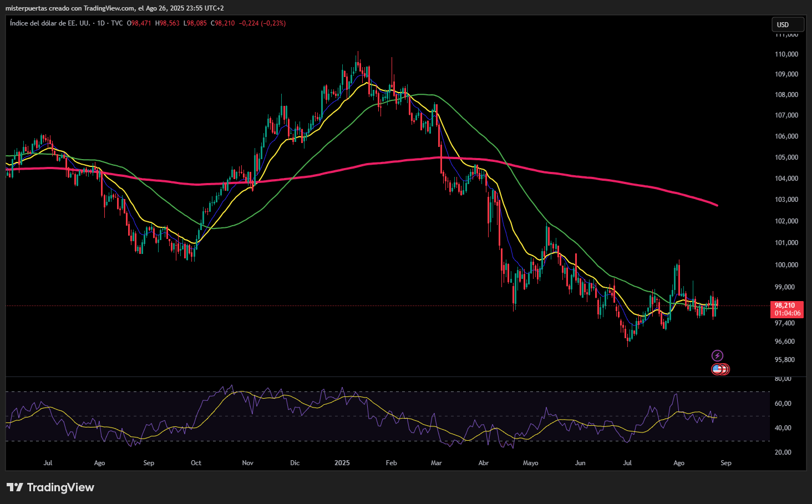The width and height of the screenshot is (812, 504).
Task: Open the USD currency selector button
Action: (788, 24)
